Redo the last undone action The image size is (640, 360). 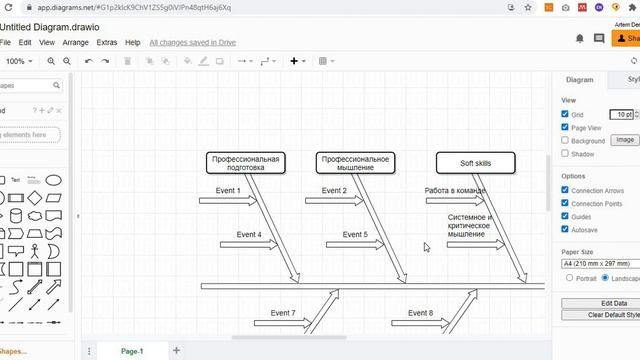[x=105, y=61]
